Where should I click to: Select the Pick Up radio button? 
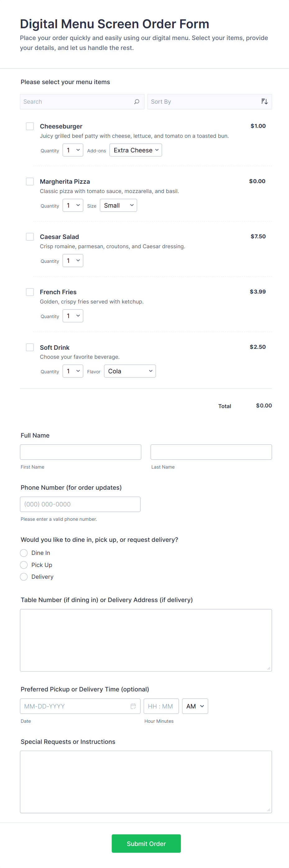point(24,565)
